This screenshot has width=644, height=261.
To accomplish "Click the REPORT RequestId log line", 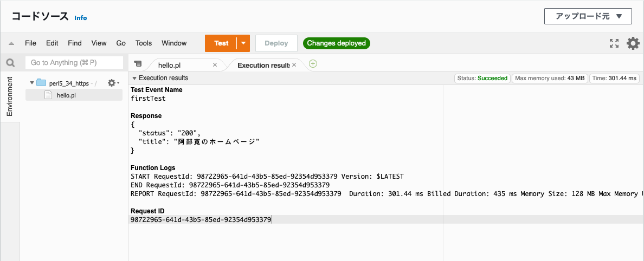I will tap(386, 194).
